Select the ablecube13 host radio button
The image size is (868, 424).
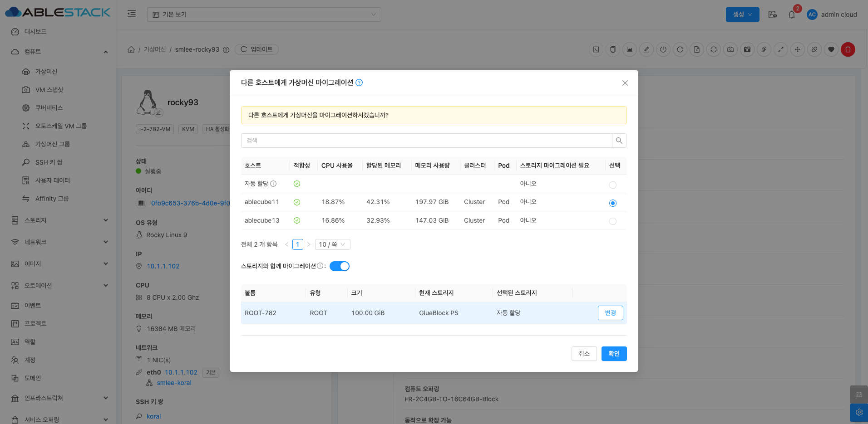coord(612,221)
